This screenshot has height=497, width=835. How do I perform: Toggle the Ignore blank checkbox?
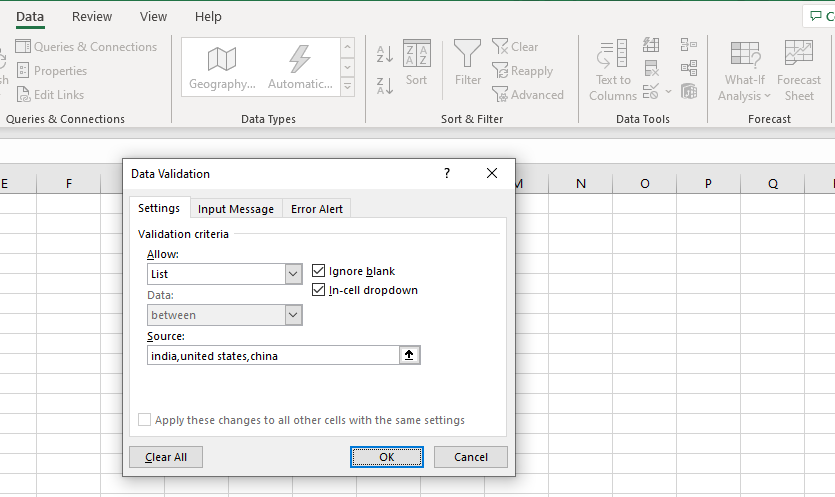coord(318,271)
